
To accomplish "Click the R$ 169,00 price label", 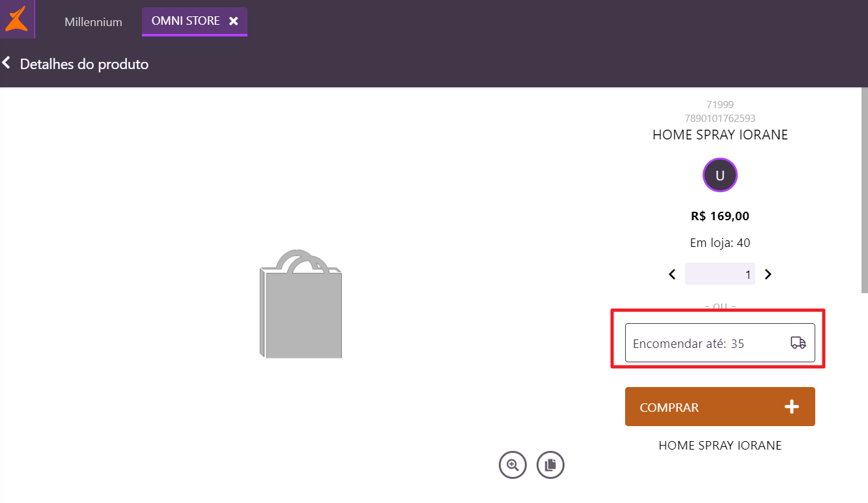I will (x=720, y=216).
